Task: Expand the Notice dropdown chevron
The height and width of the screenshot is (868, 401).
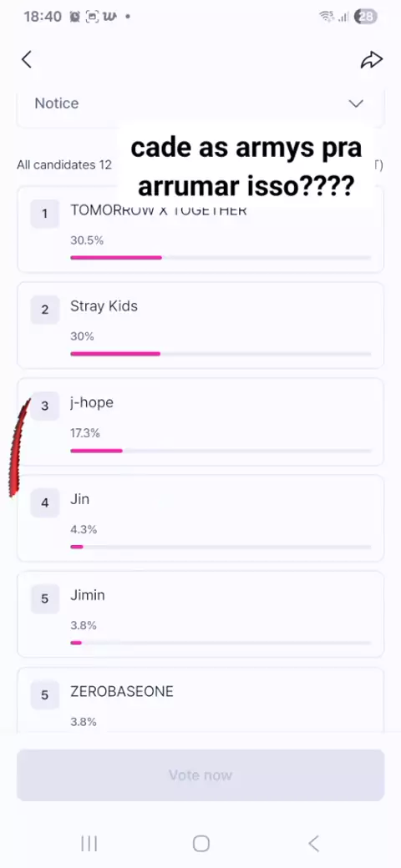Action: tap(356, 103)
